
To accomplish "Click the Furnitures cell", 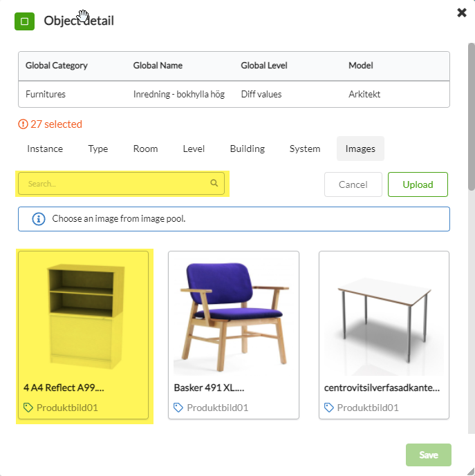I will click(x=46, y=94).
